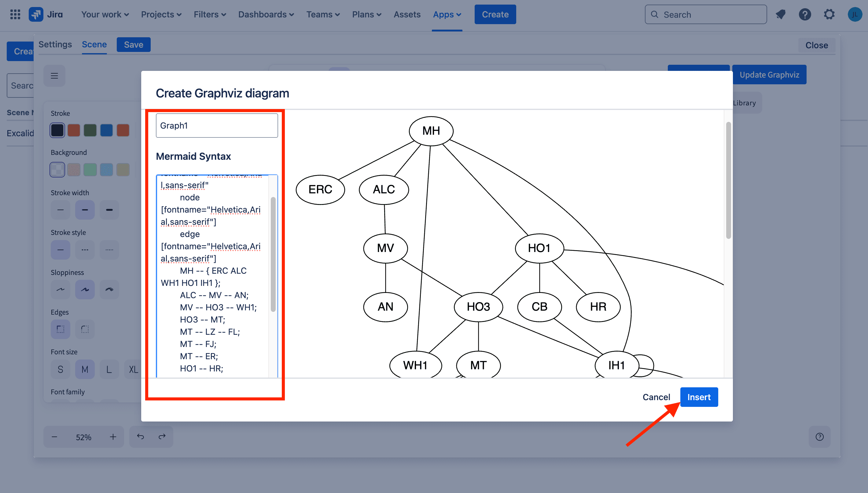Pick the transparent background swatch
The height and width of the screenshot is (493, 868).
tap(57, 170)
